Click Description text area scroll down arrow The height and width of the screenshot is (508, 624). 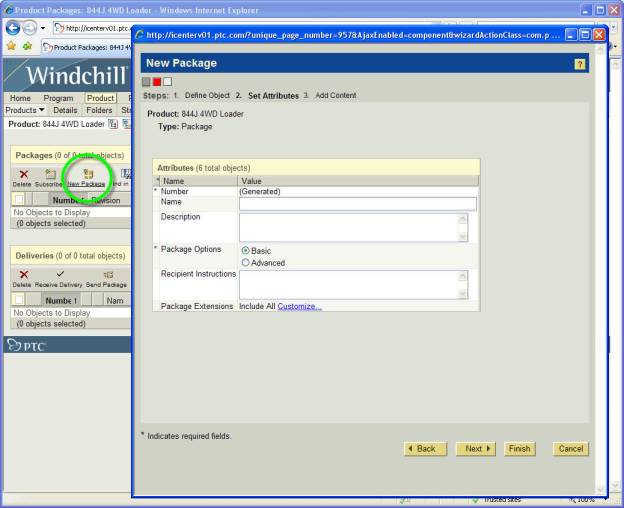tap(462, 237)
